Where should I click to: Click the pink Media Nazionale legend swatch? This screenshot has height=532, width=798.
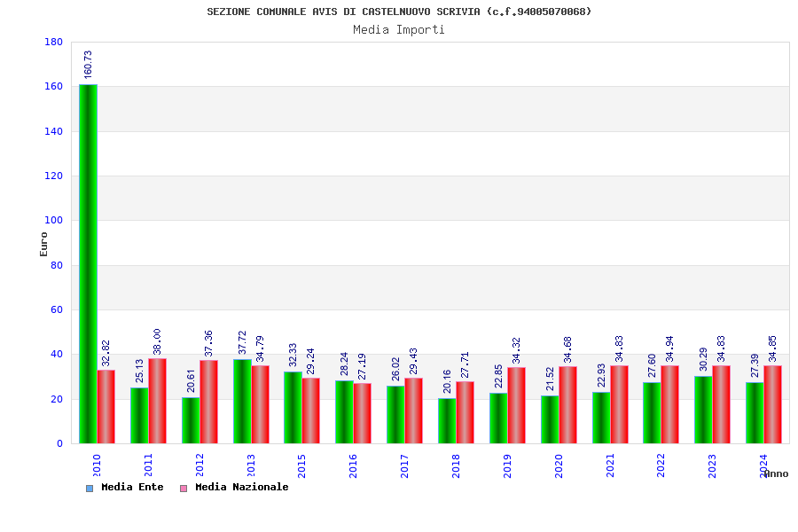(x=184, y=489)
